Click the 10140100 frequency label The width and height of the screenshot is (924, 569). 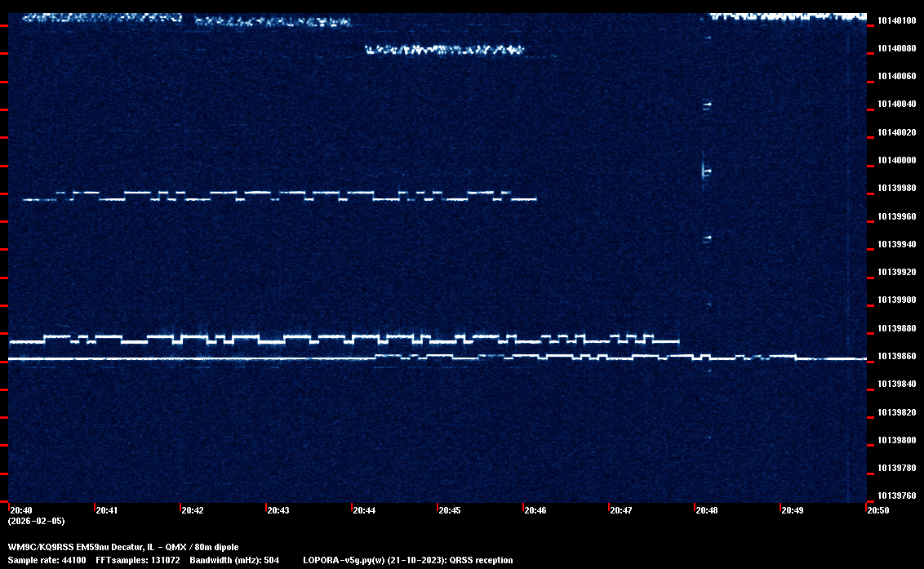click(895, 20)
